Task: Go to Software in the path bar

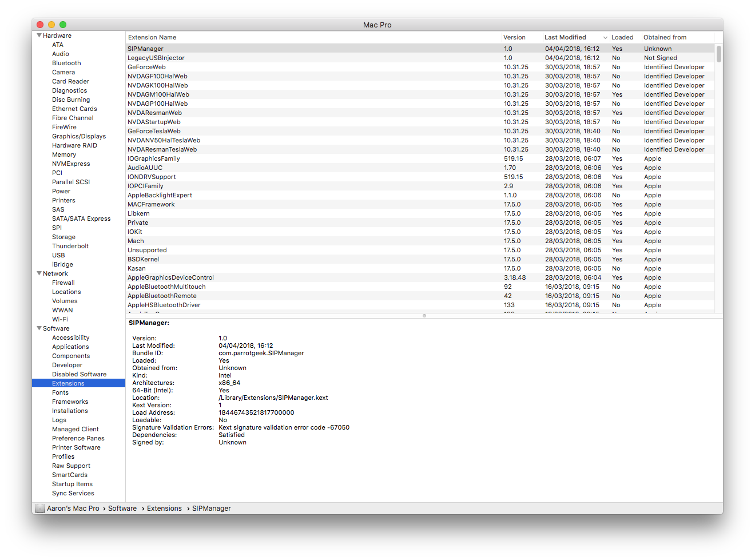Action: tap(122, 509)
